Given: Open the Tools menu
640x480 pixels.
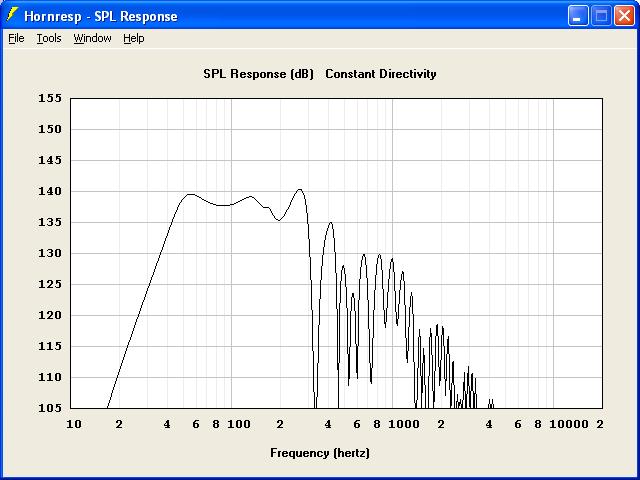Looking at the screenshot, I should pos(49,38).
